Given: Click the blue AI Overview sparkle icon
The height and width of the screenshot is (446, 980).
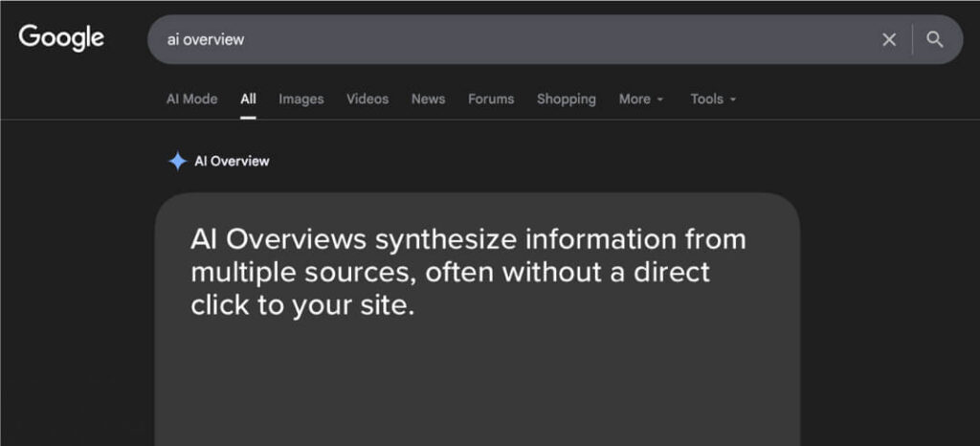Looking at the screenshot, I should pos(177,161).
